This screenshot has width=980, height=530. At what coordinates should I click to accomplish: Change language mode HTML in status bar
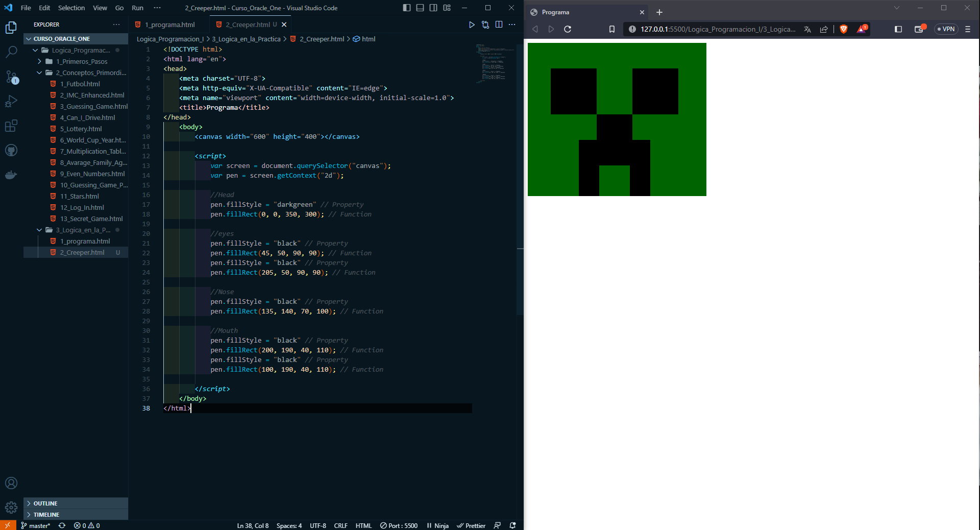point(363,525)
